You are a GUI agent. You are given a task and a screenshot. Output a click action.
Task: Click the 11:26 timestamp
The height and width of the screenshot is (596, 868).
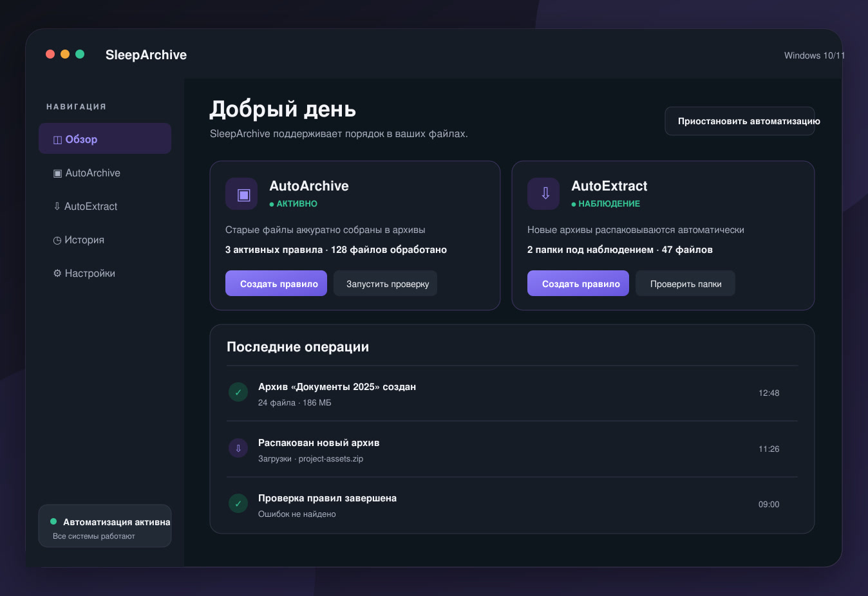769,449
